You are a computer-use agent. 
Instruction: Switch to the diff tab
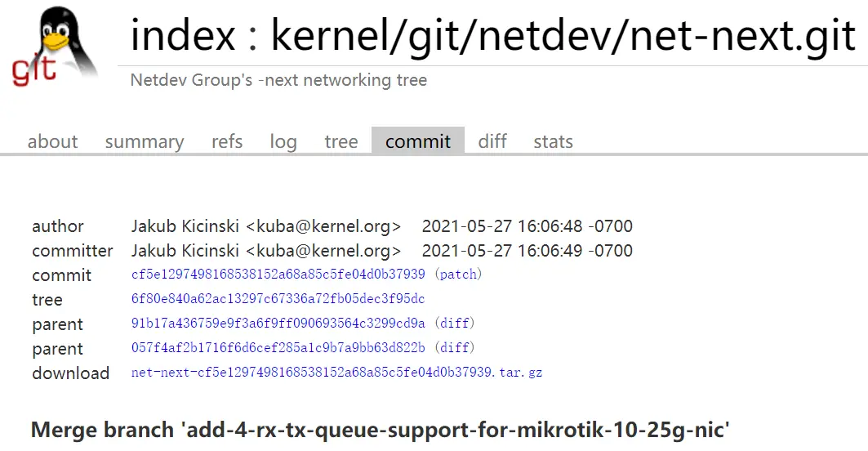492,142
